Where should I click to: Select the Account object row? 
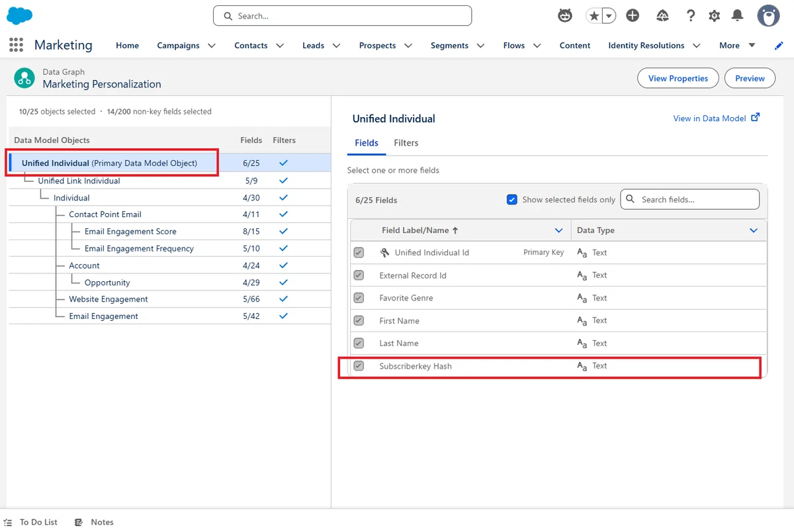pos(169,265)
